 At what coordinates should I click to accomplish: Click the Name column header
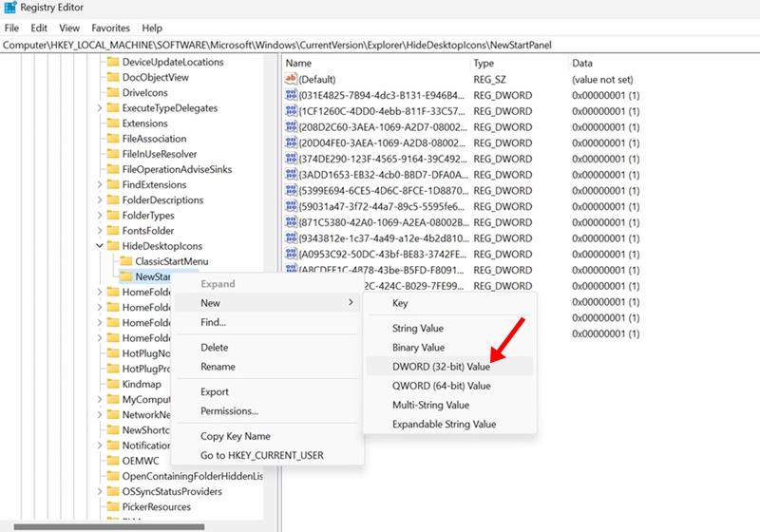(375, 63)
